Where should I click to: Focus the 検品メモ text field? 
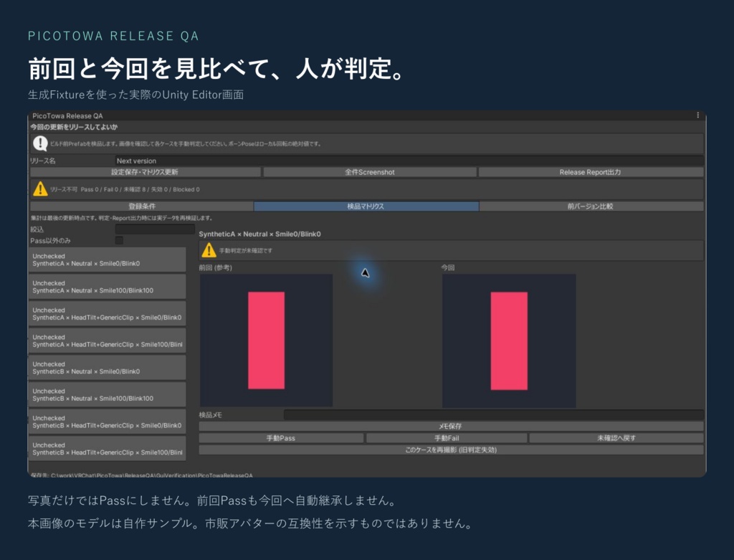493,414
